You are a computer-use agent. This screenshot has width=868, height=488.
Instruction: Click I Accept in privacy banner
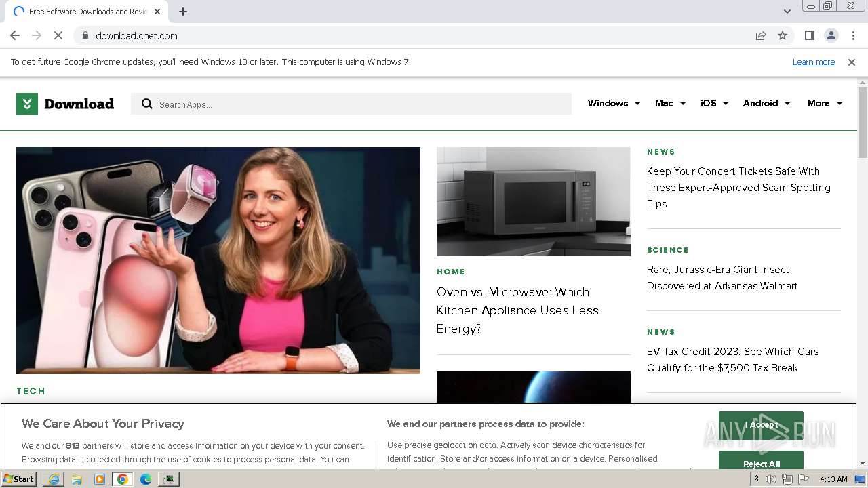(x=761, y=425)
